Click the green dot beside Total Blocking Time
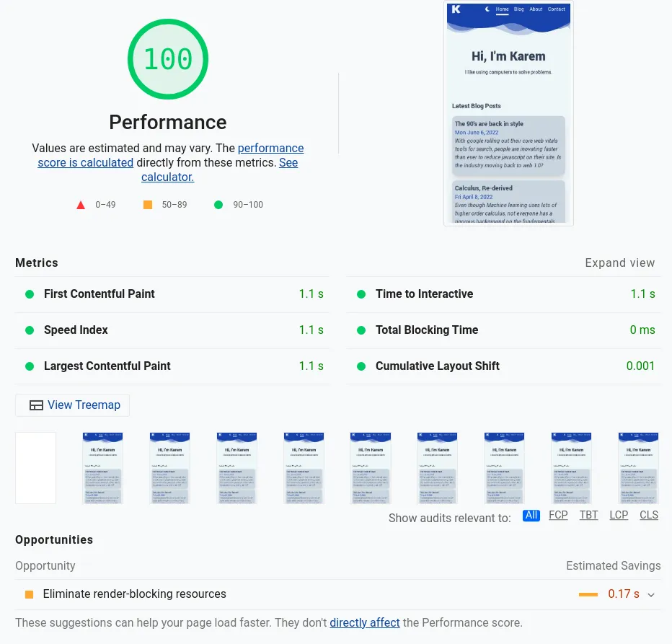672x644 pixels. coord(361,330)
